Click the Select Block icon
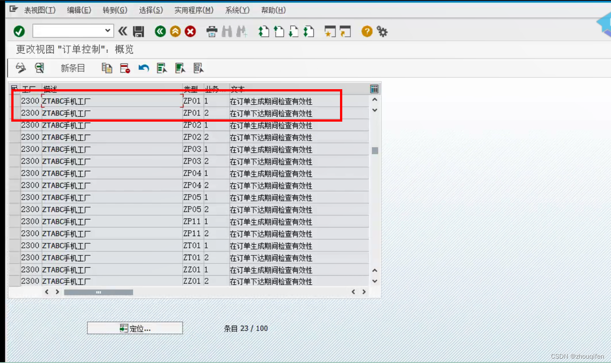This screenshot has height=364, width=611. 180,68
